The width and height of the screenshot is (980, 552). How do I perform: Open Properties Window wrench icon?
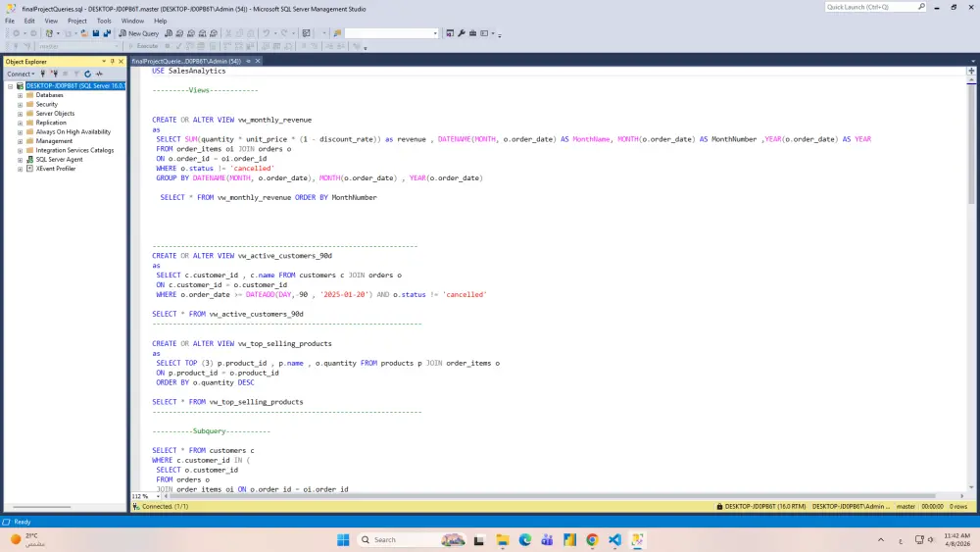coord(462,33)
